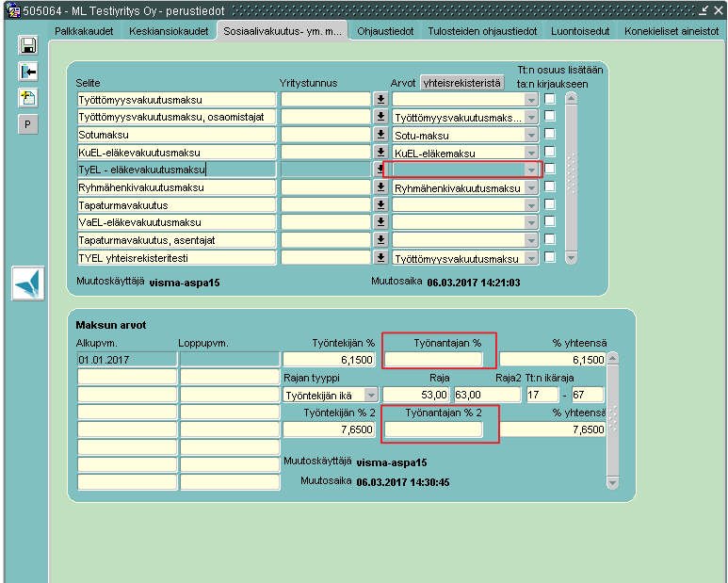Image resolution: width=728 pixels, height=583 pixels.
Task: Open the Sosiaalivakuutus- ym. m... tab
Action: coord(283,31)
